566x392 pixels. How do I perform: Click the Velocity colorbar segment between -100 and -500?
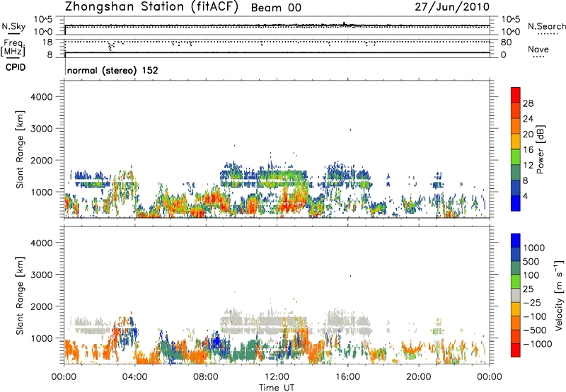point(516,323)
